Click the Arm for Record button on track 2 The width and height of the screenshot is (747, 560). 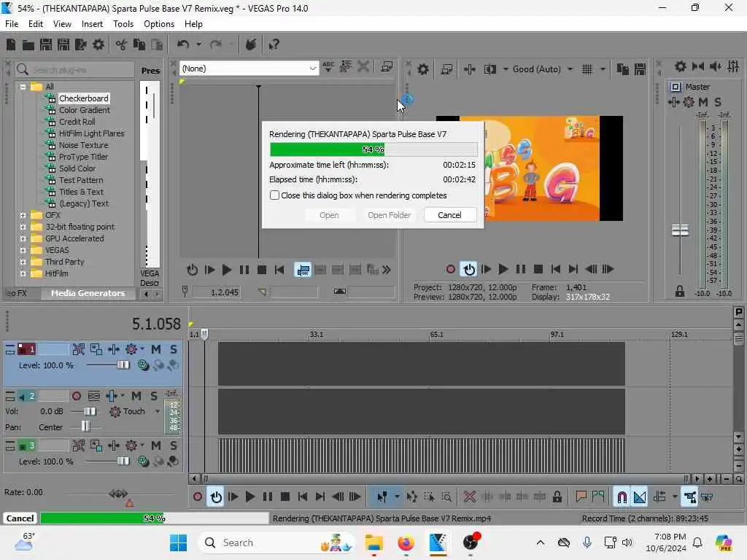76,396
